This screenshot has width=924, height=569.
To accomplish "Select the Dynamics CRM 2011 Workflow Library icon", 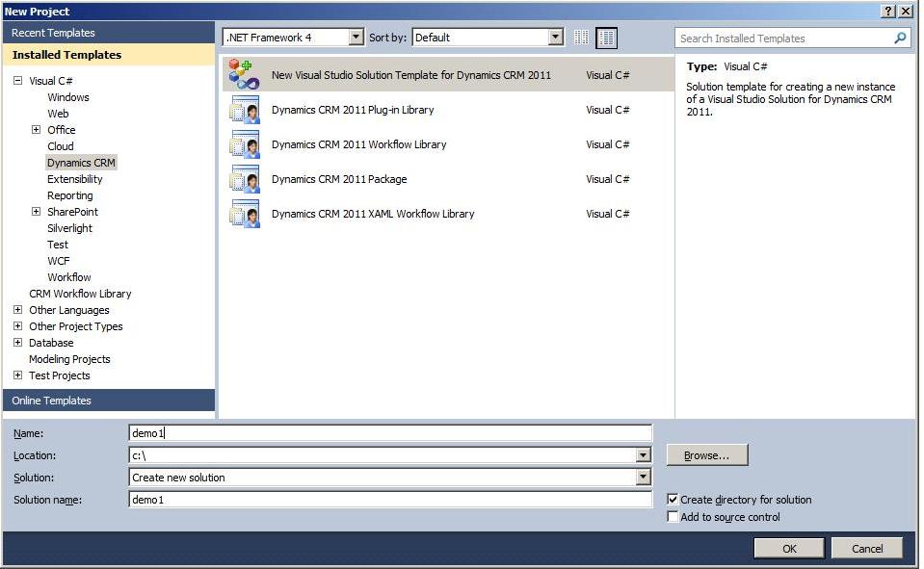I will click(x=244, y=144).
